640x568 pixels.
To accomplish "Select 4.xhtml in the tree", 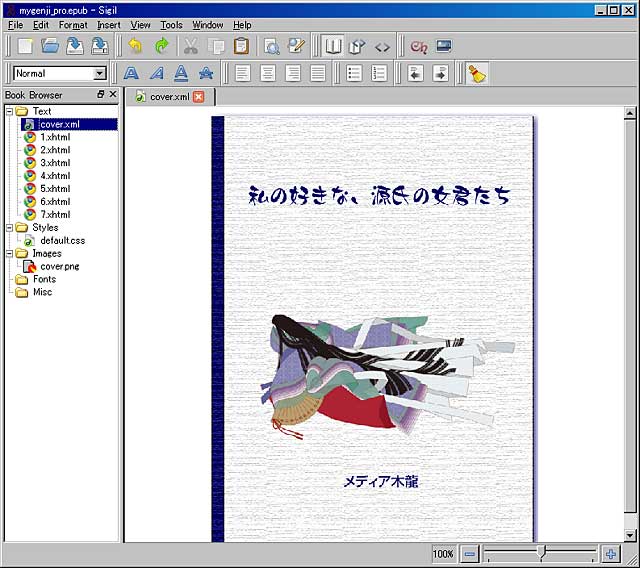I will 55,176.
